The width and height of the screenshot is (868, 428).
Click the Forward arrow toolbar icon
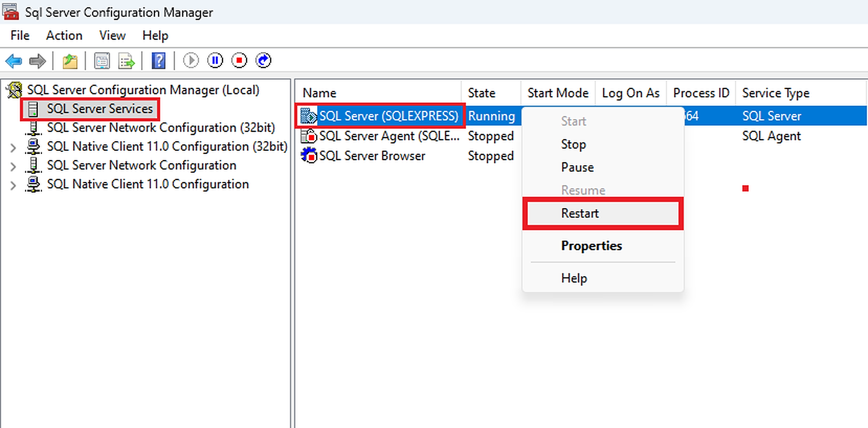tap(38, 61)
